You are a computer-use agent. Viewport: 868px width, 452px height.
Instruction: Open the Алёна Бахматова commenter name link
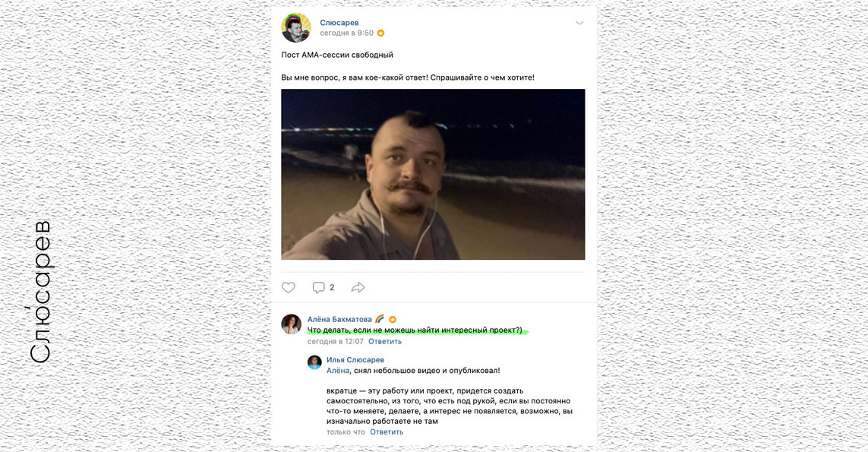pos(340,319)
